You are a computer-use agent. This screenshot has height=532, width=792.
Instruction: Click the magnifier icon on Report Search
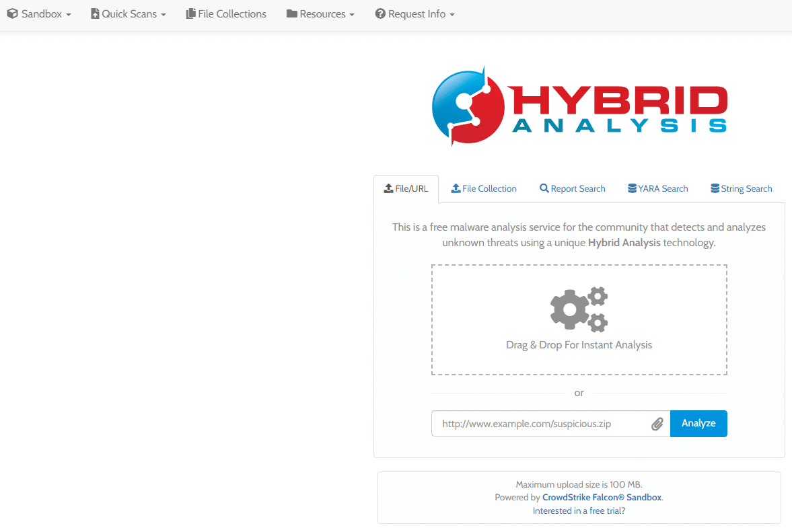[544, 188]
